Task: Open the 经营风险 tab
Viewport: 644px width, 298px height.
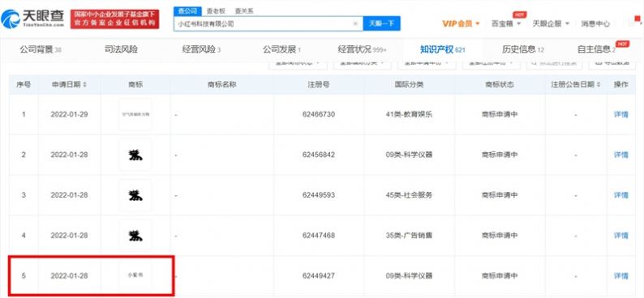Action: tap(201, 50)
